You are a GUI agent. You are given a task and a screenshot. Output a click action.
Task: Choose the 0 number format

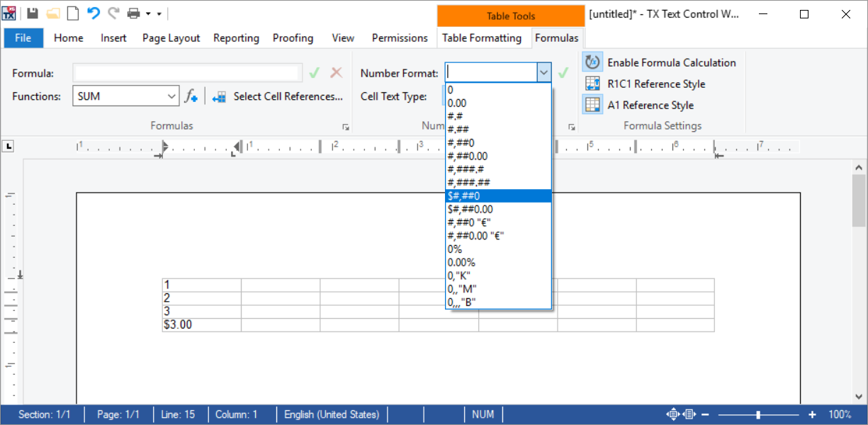[x=499, y=90]
